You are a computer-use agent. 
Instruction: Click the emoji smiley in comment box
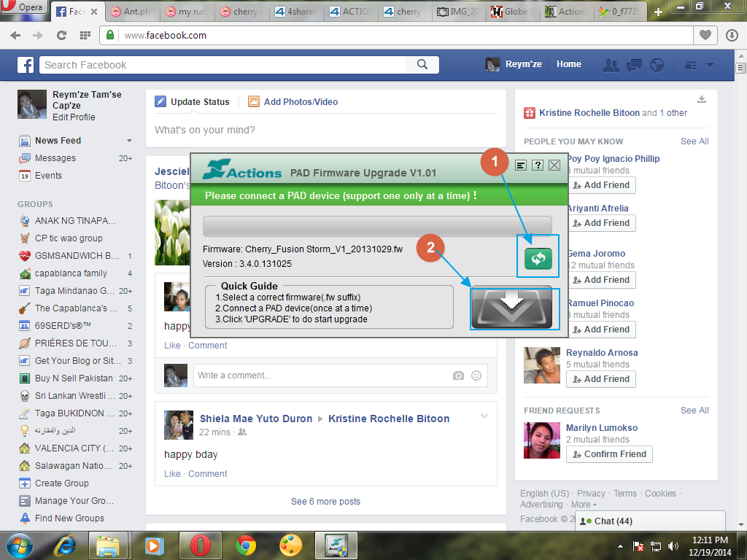pyautogui.click(x=476, y=376)
